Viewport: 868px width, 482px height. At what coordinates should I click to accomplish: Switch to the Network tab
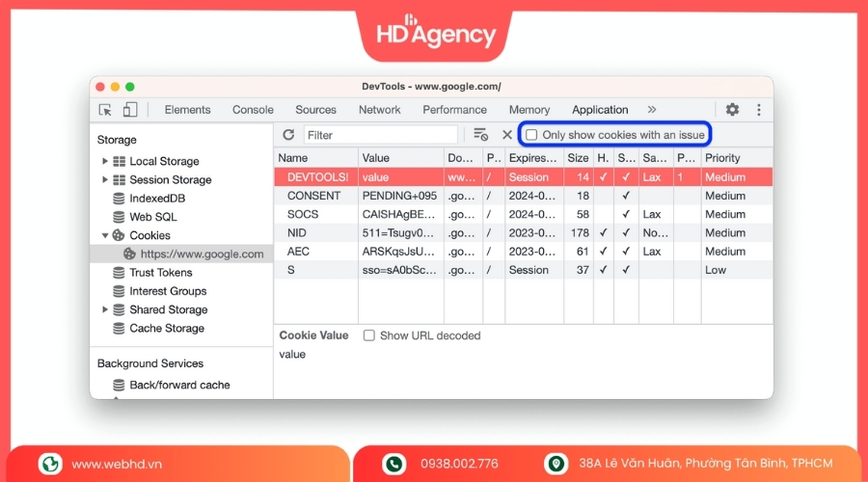[379, 110]
